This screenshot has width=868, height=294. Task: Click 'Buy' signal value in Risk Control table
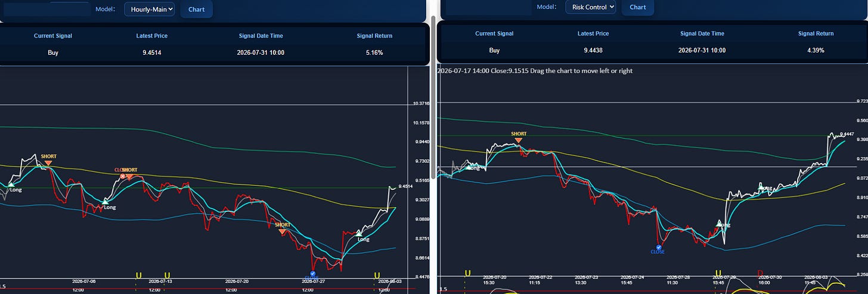[x=494, y=51]
